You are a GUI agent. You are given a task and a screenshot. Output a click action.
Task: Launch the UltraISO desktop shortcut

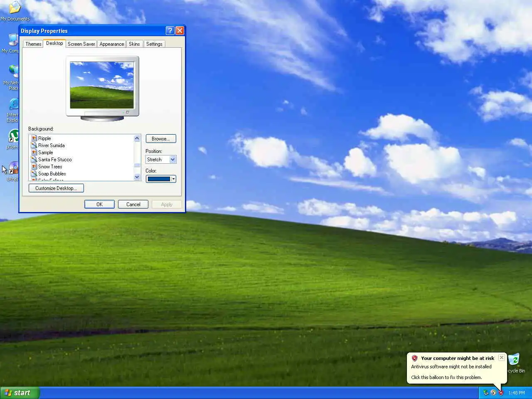coord(14,168)
